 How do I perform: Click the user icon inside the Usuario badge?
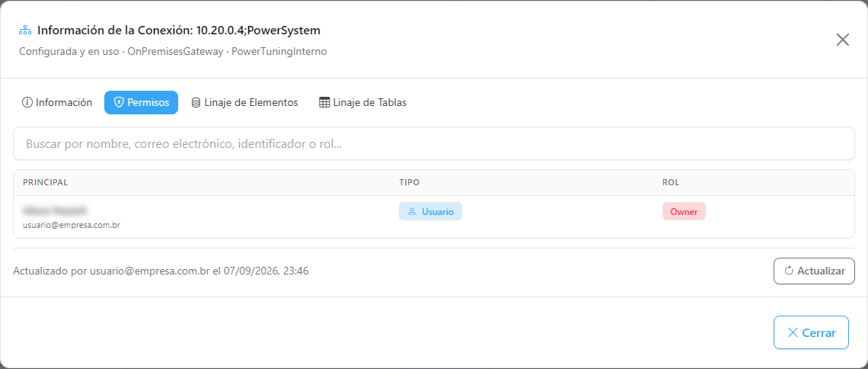(412, 212)
